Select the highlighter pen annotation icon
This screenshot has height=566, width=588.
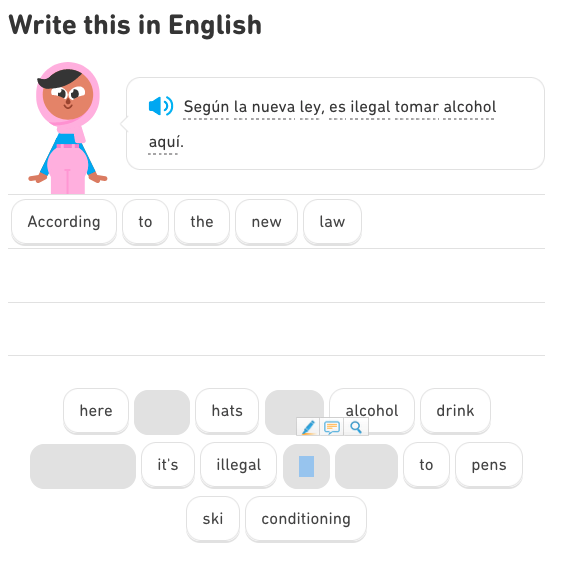(x=308, y=427)
